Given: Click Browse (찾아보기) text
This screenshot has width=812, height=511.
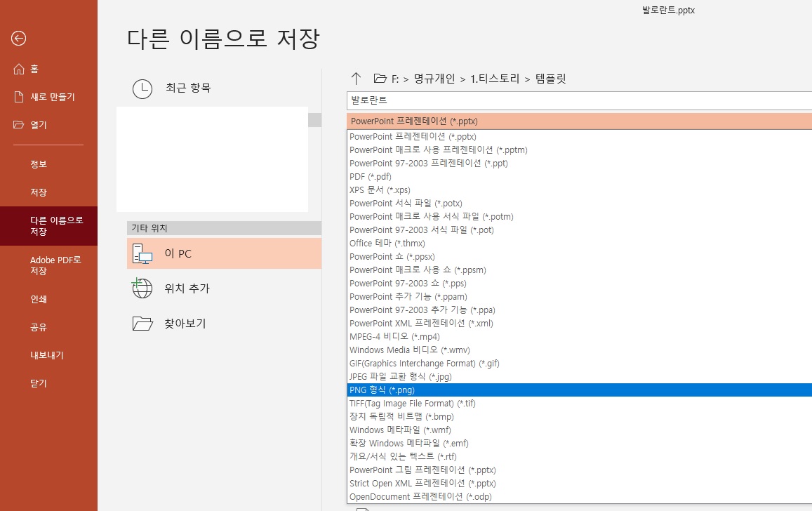Looking at the screenshot, I should tap(185, 324).
